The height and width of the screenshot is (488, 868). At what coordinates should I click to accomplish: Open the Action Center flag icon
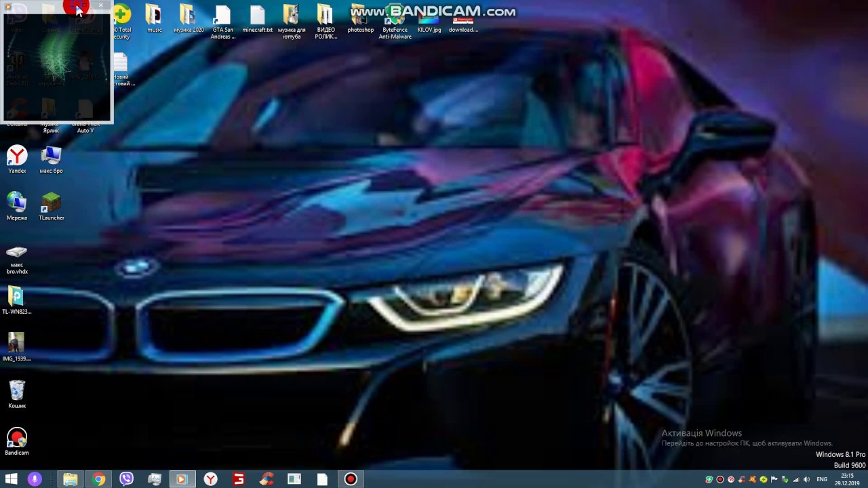774,479
